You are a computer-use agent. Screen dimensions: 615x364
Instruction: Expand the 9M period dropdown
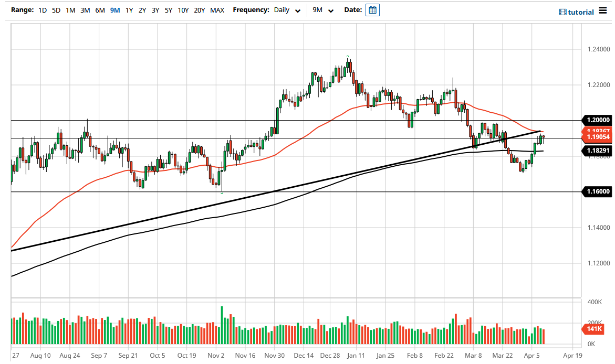pos(323,10)
